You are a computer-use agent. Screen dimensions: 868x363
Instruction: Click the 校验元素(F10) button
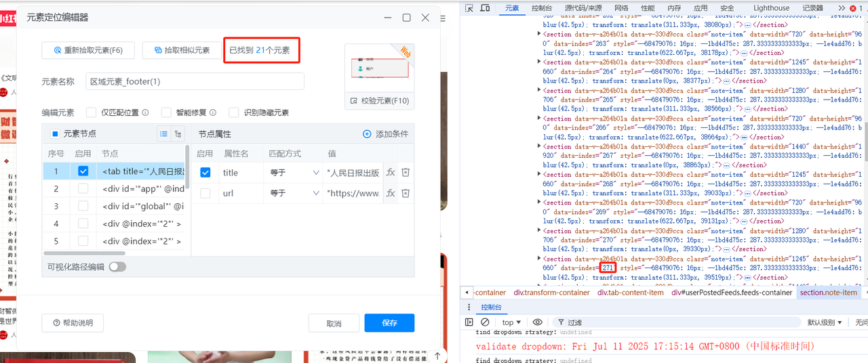pyautogui.click(x=380, y=101)
